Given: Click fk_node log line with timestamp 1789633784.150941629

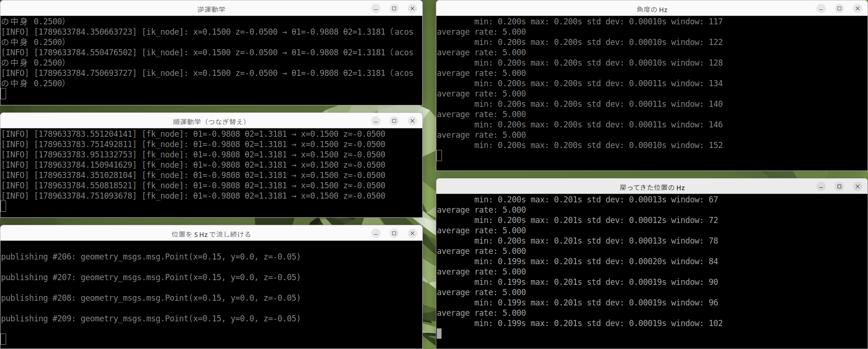Looking at the screenshot, I should 193,165.
